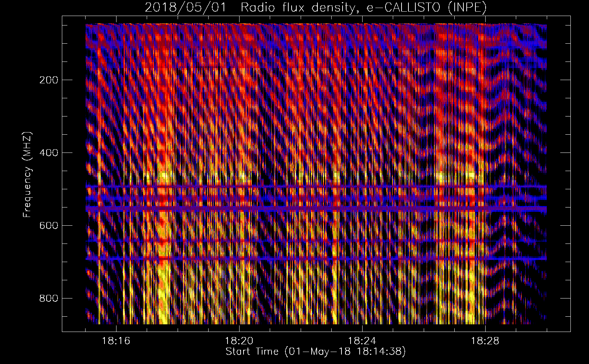This screenshot has height=364, width=589.
Task: Click the 200 frequency tick label
Action: point(49,80)
